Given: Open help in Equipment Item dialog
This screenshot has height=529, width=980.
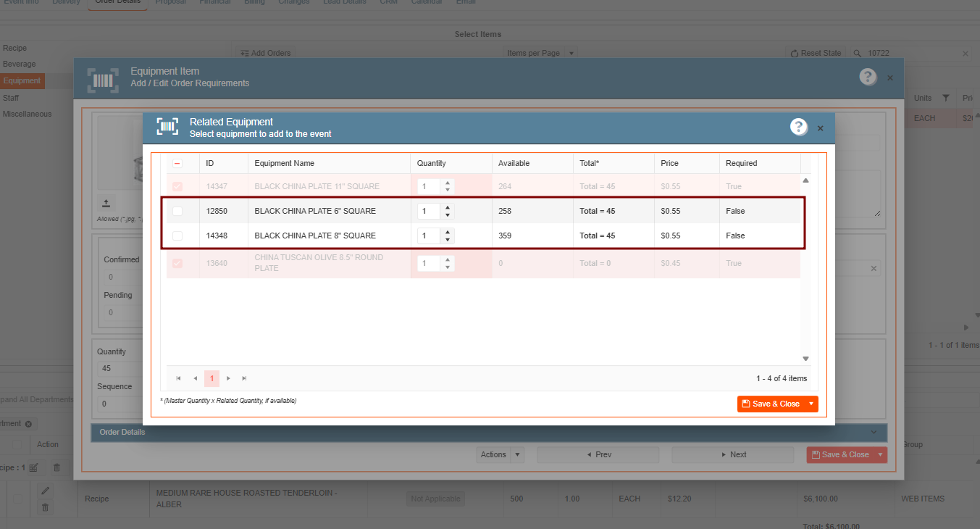Looking at the screenshot, I should 868,77.
